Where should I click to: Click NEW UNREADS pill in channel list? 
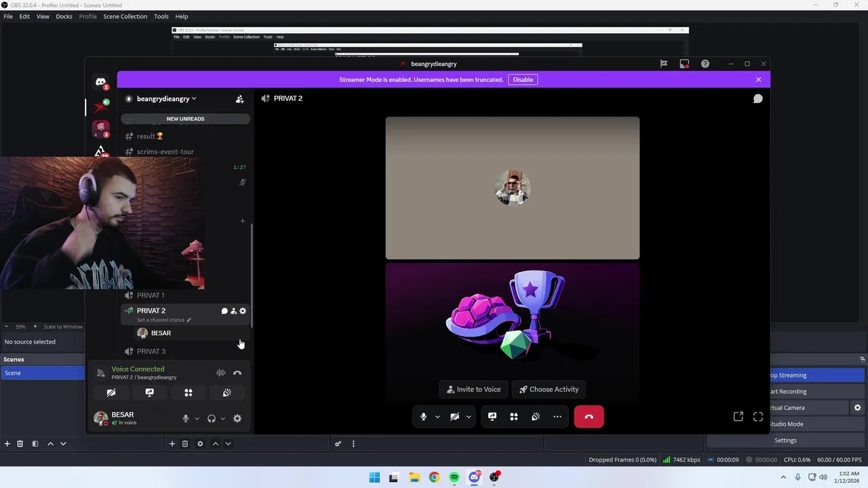tap(185, 119)
